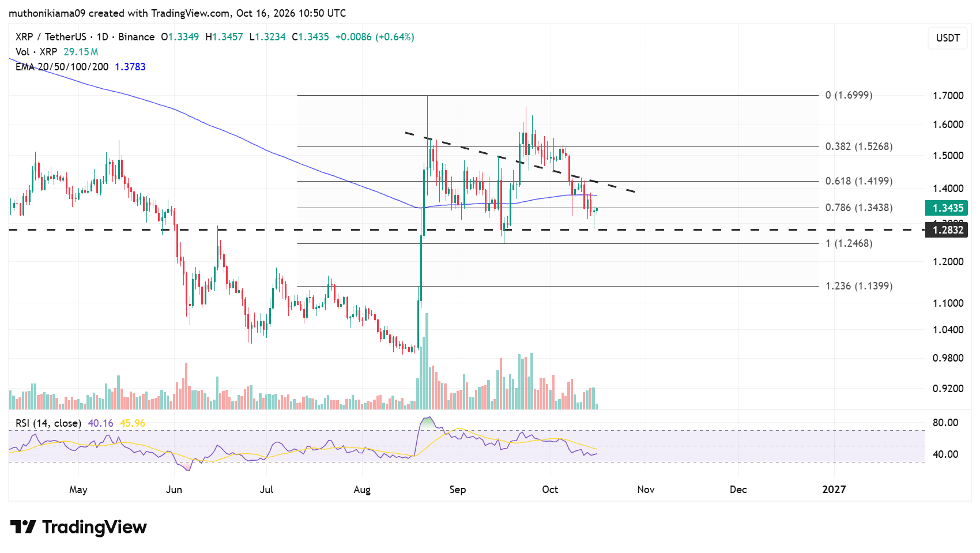Click the Oct label on time axis

[551, 490]
